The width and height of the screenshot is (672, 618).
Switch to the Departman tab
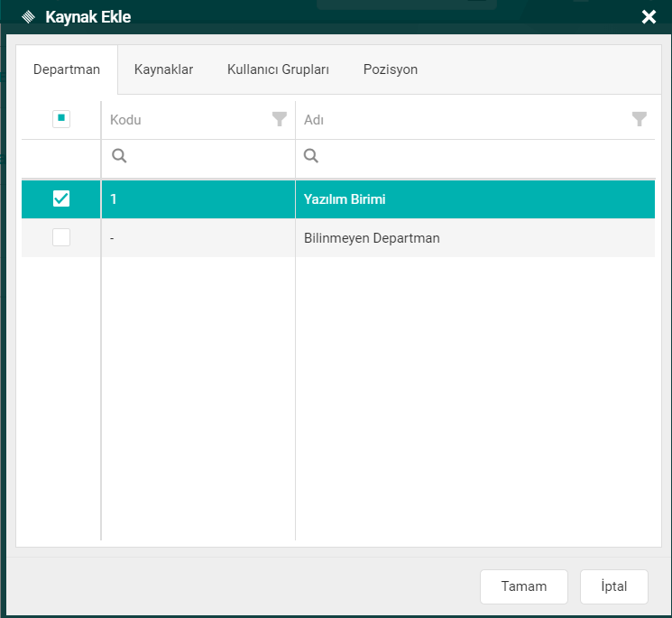(67, 69)
